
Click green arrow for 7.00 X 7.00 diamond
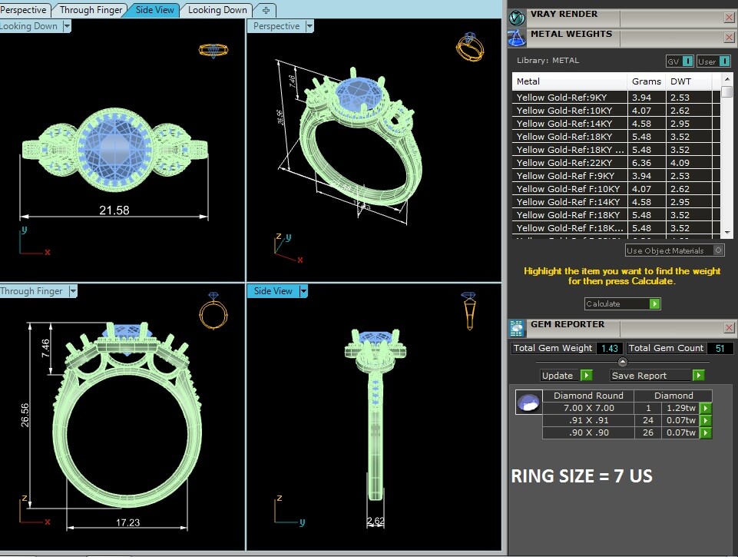pyautogui.click(x=705, y=409)
